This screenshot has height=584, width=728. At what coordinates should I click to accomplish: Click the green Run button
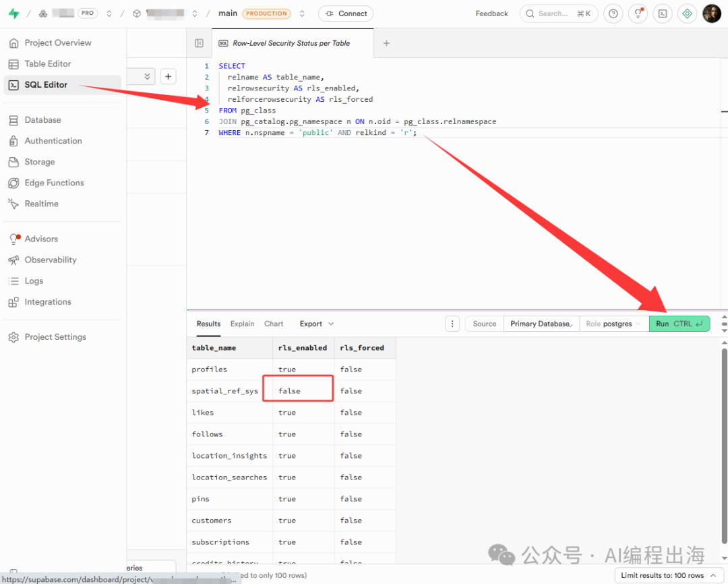pos(679,324)
